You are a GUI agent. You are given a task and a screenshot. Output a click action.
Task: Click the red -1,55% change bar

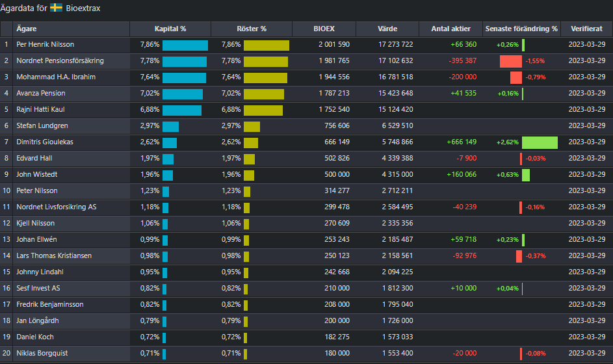510,61
